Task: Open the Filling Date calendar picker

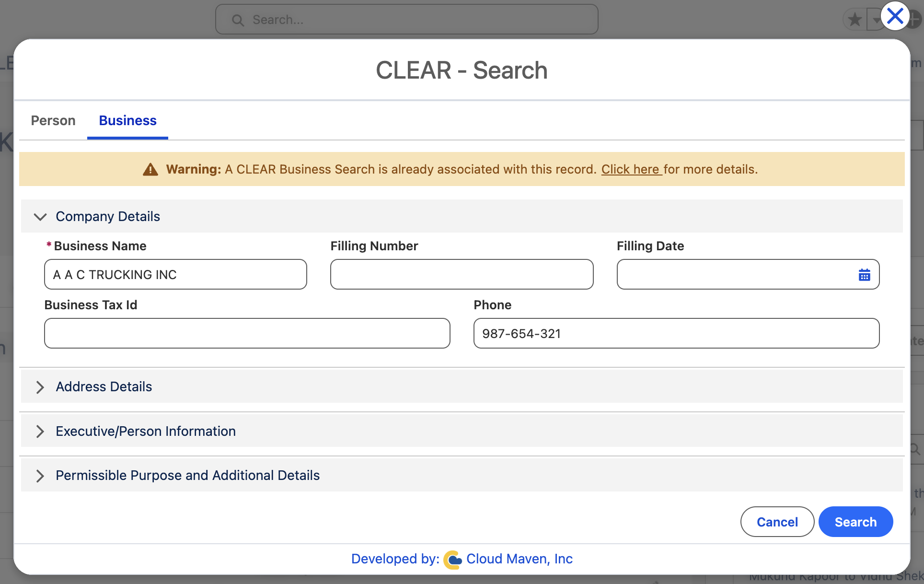Action: click(864, 275)
